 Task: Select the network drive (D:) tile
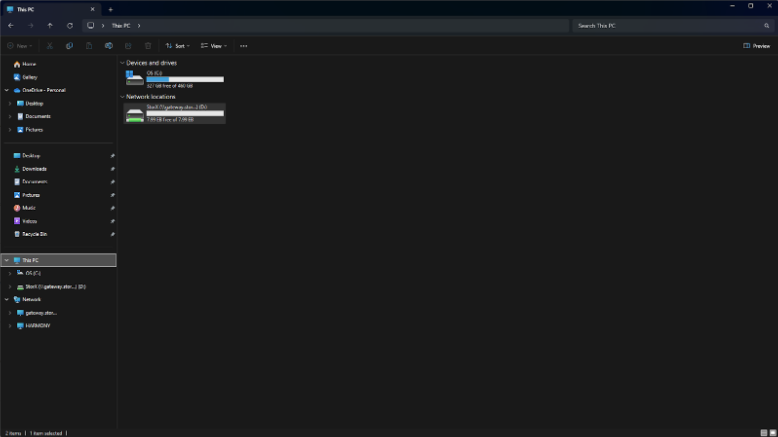175,114
